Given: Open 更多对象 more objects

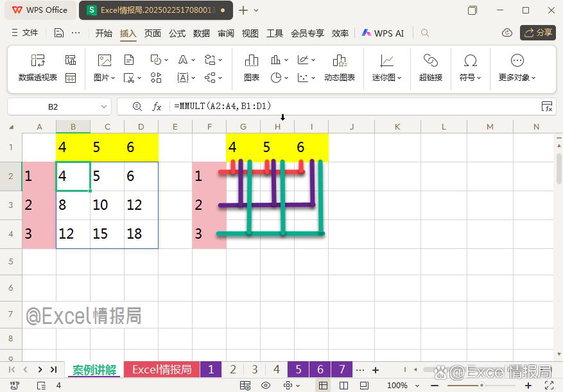Looking at the screenshot, I should [x=514, y=67].
